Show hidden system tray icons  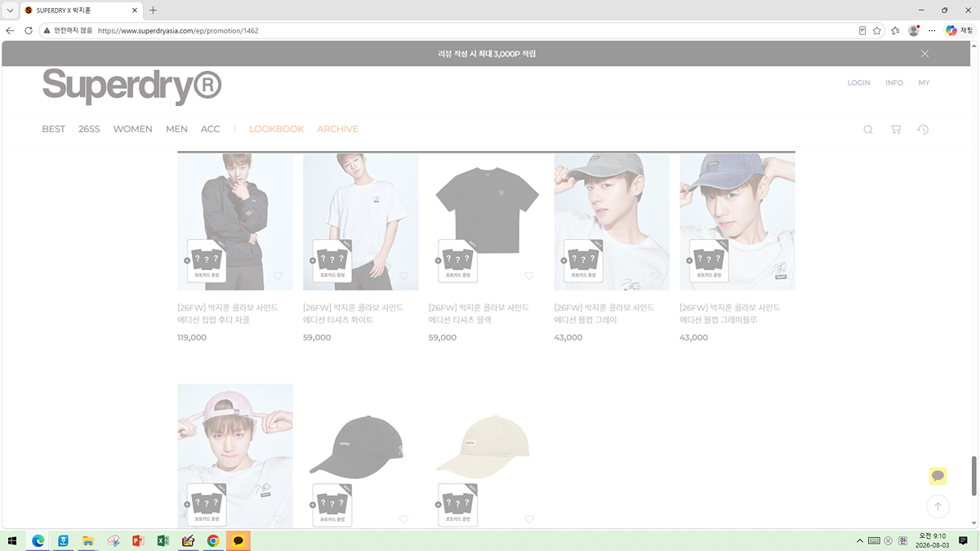[859, 540]
